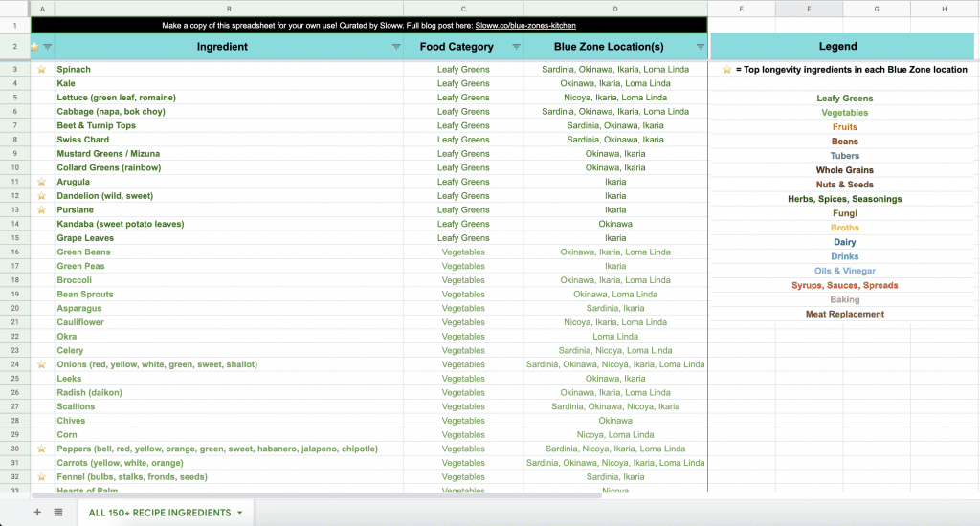The image size is (980, 526).
Task: Open the sheet tab options arrow
Action: pos(239,513)
